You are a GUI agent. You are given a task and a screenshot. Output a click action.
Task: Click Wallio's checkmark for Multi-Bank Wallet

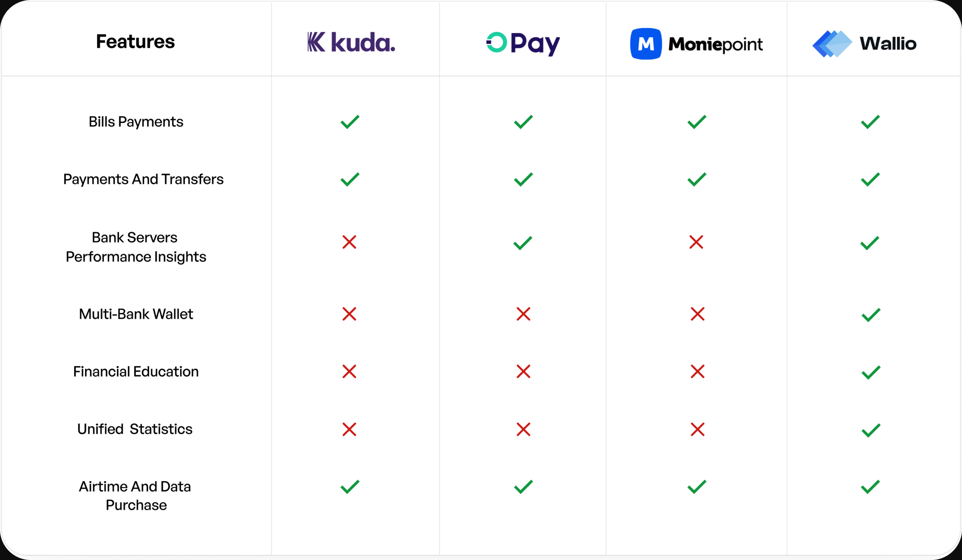(870, 315)
